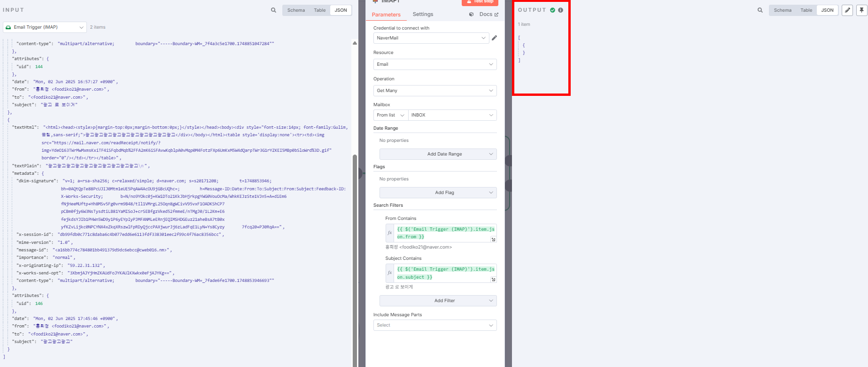Open the Parameters tab
Image resolution: width=868 pixels, height=367 pixels.
tap(386, 15)
